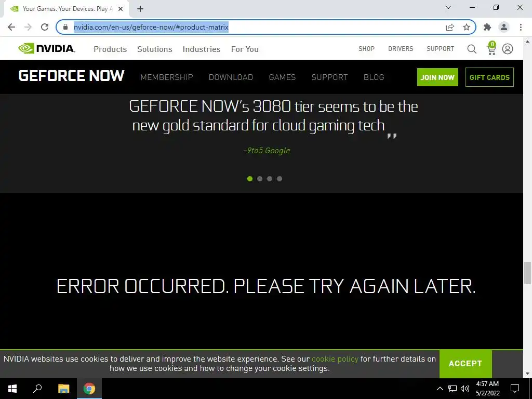The width and height of the screenshot is (532, 399).
Task: Bookmark this tab with the star icon
Action: pos(467,27)
